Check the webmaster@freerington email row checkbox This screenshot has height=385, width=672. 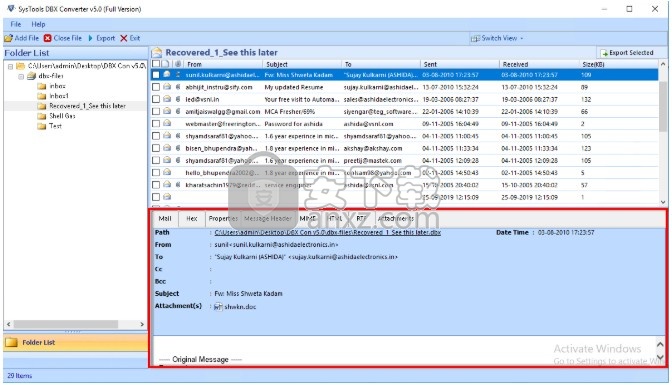point(156,123)
